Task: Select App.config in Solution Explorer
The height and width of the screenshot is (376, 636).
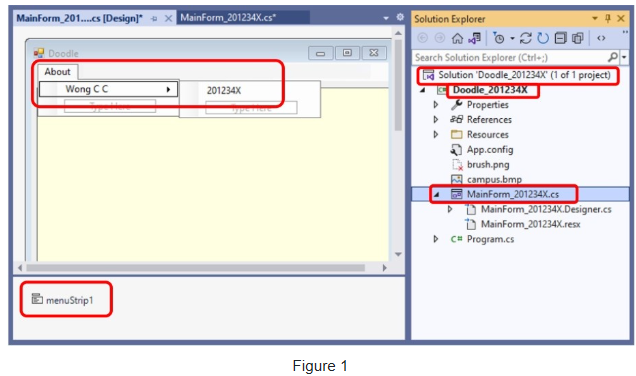Action: point(490,150)
